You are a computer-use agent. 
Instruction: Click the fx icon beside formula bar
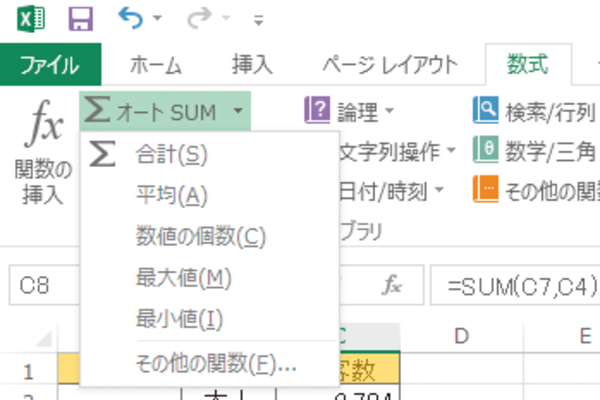pyautogui.click(x=392, y=286)
